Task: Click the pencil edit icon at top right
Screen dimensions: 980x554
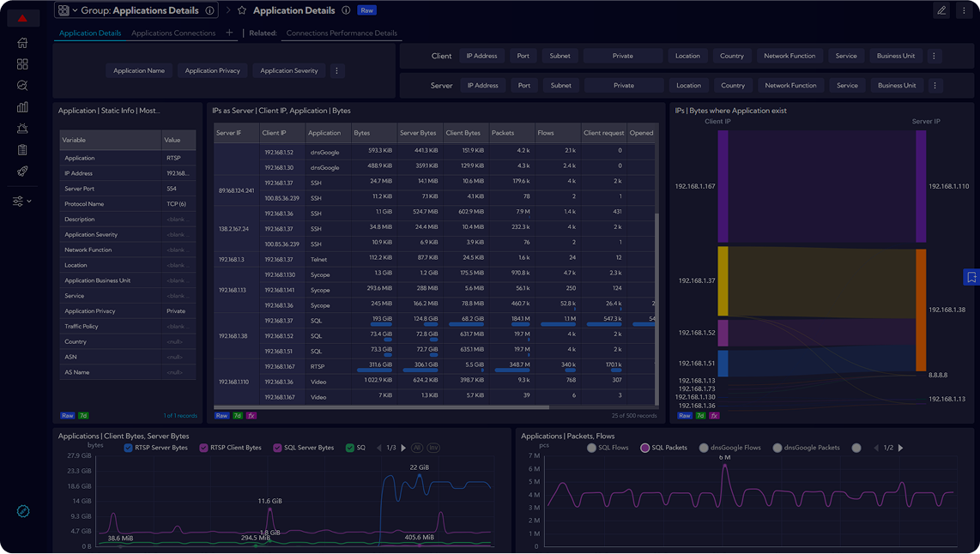Action: click(x=941, y=10)
